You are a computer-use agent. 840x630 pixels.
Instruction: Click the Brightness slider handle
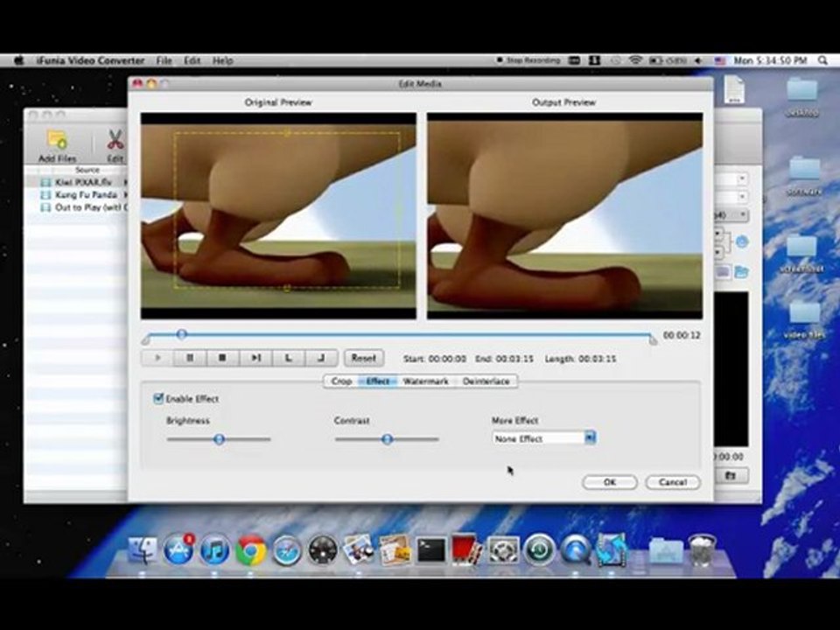(219, 439)
